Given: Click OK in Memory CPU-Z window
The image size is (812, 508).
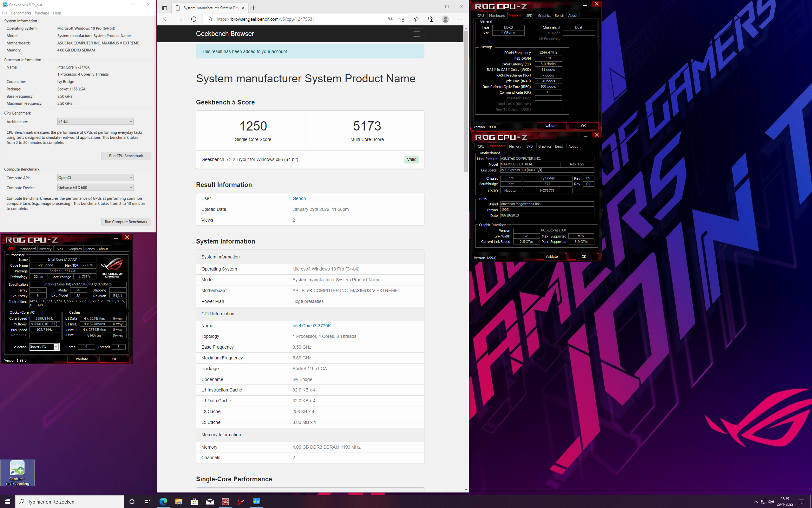Looking at the screenshot, I should [584, 126].
